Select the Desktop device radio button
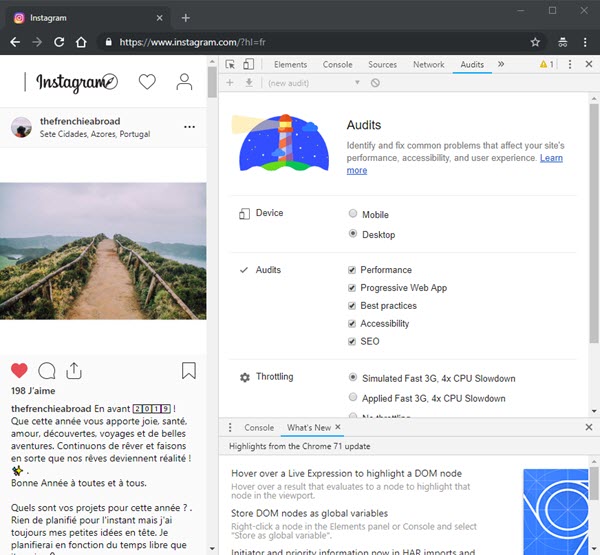 [x=353, y=233]
